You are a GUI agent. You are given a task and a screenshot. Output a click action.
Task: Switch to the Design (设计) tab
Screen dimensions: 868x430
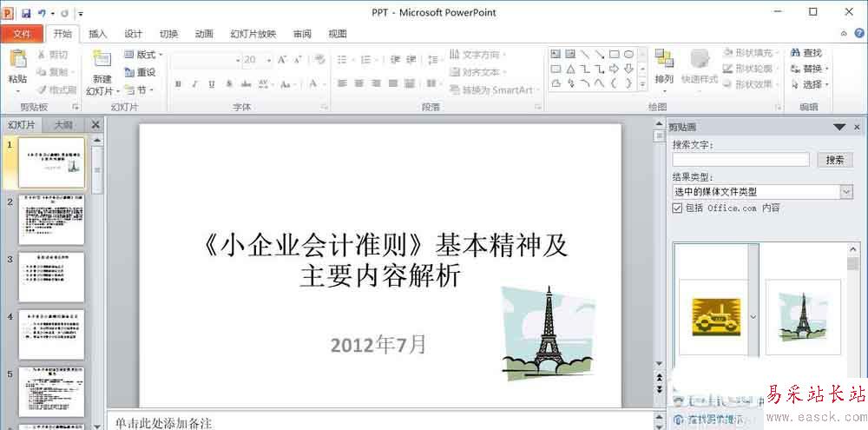click(x=134, y=34)
